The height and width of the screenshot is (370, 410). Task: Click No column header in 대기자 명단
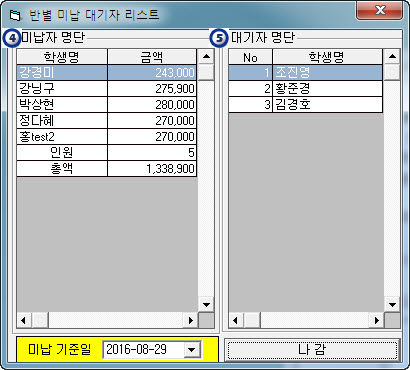tap(250, 57)
